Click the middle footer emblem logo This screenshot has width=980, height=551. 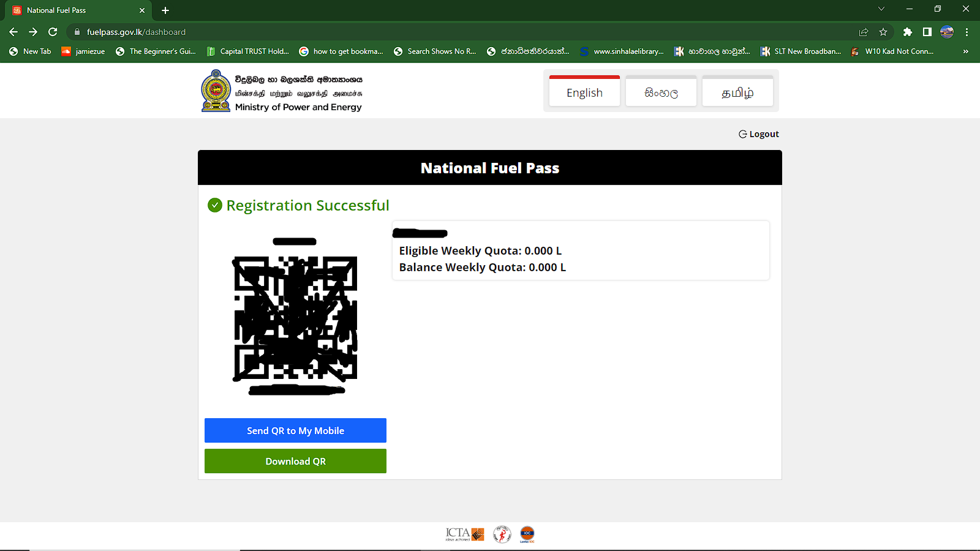coord(502,534)
